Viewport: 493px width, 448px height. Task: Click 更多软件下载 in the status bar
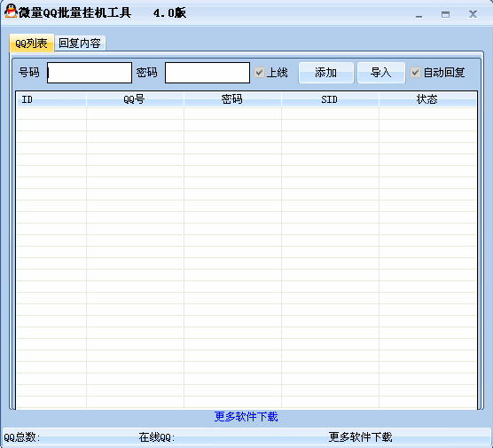[360, 436]
